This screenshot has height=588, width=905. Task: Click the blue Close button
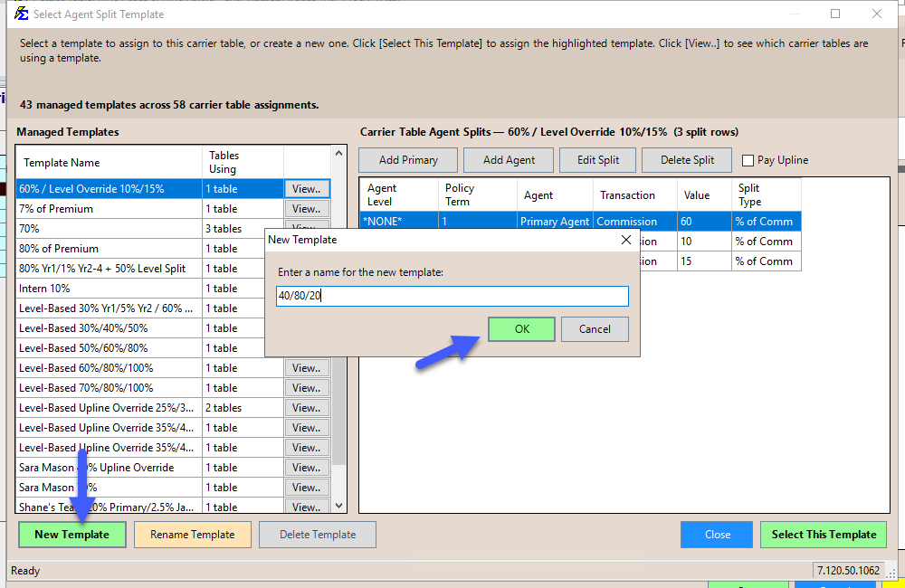(x=717, y=535)
